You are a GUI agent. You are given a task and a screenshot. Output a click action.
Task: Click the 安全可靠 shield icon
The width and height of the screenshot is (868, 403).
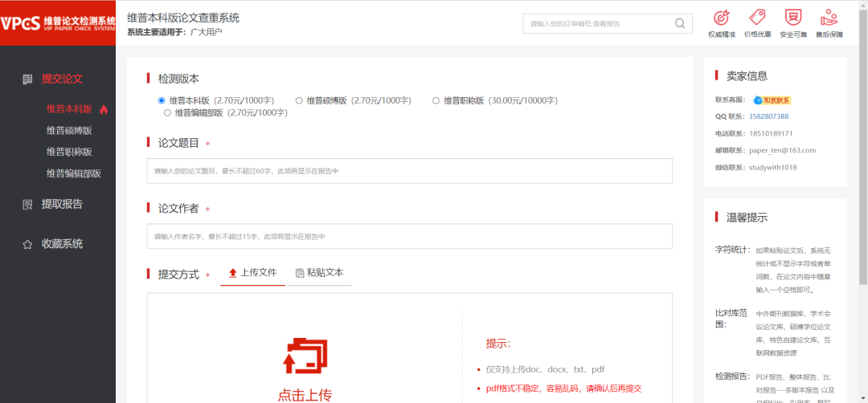coord(793,17)
